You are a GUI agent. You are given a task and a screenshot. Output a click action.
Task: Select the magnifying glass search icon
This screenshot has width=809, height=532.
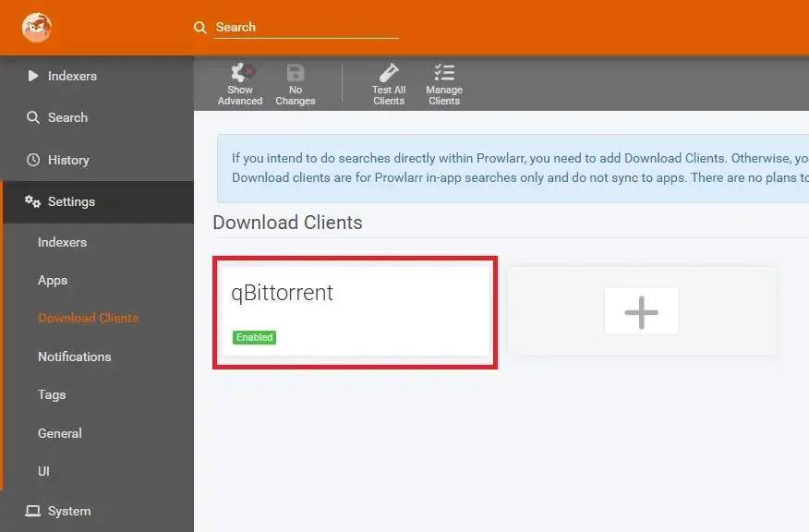coord(200,28)
